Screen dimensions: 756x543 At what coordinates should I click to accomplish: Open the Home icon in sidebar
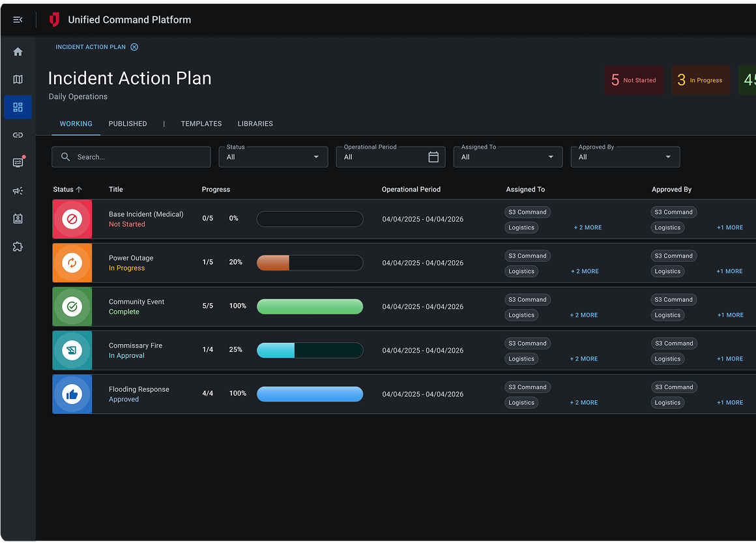point(18,51)
